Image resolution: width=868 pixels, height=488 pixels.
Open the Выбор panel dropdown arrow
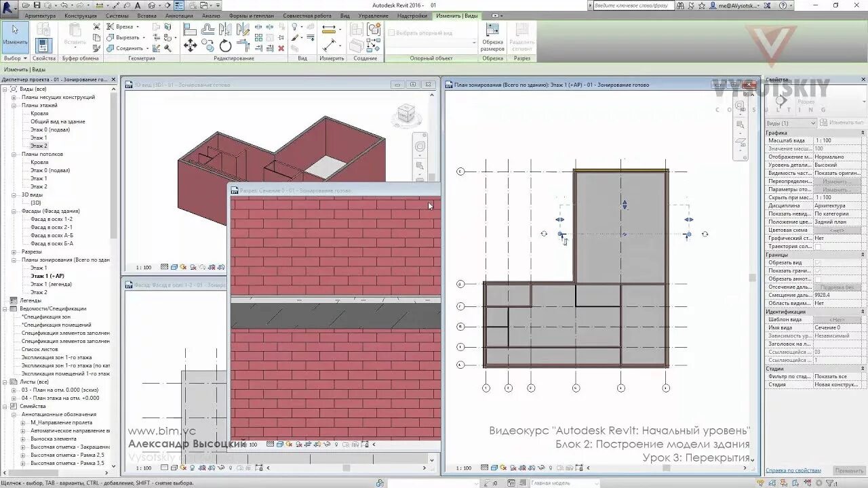tap(25, 58)
